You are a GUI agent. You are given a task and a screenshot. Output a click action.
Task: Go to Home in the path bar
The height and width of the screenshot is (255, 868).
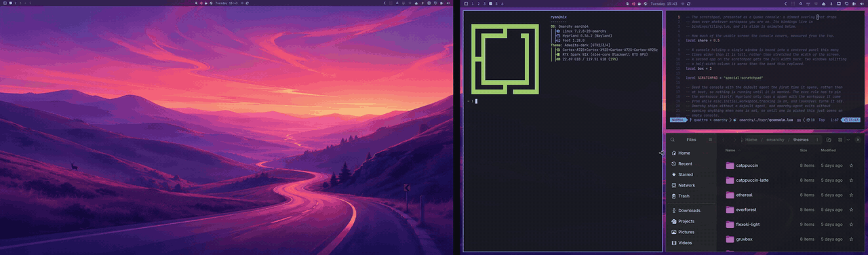coord(751,140)
